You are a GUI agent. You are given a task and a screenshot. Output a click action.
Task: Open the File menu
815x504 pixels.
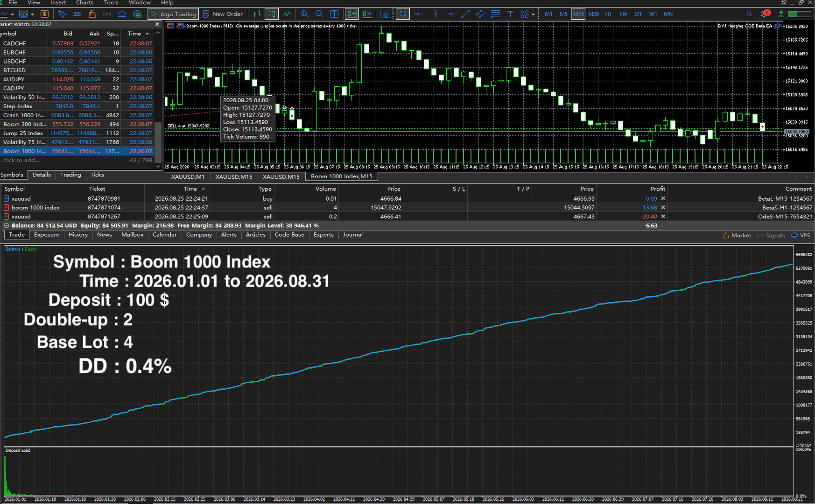click(13, 3)
